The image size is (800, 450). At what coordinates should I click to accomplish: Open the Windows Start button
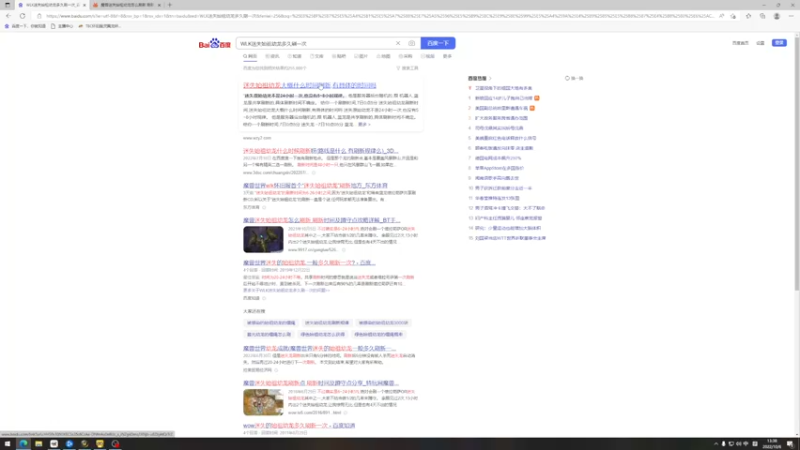coord(7,444)
